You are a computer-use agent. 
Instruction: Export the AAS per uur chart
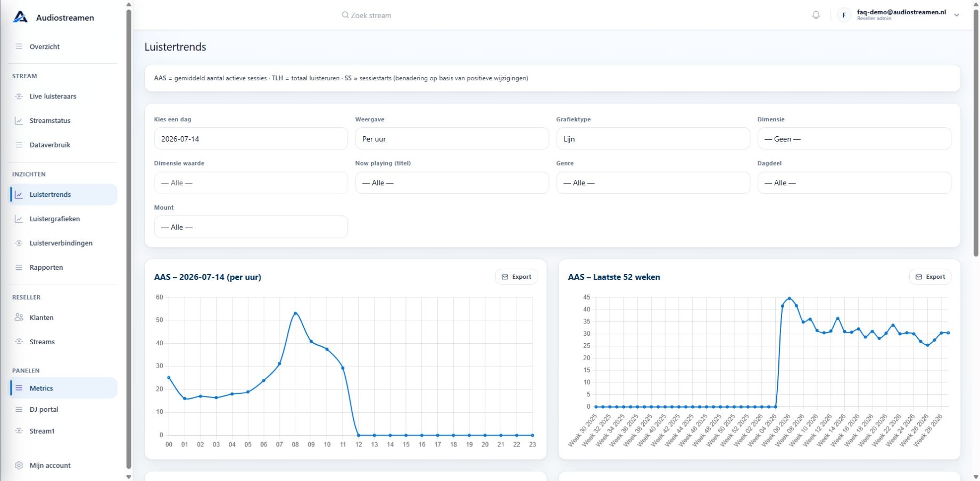516,277
